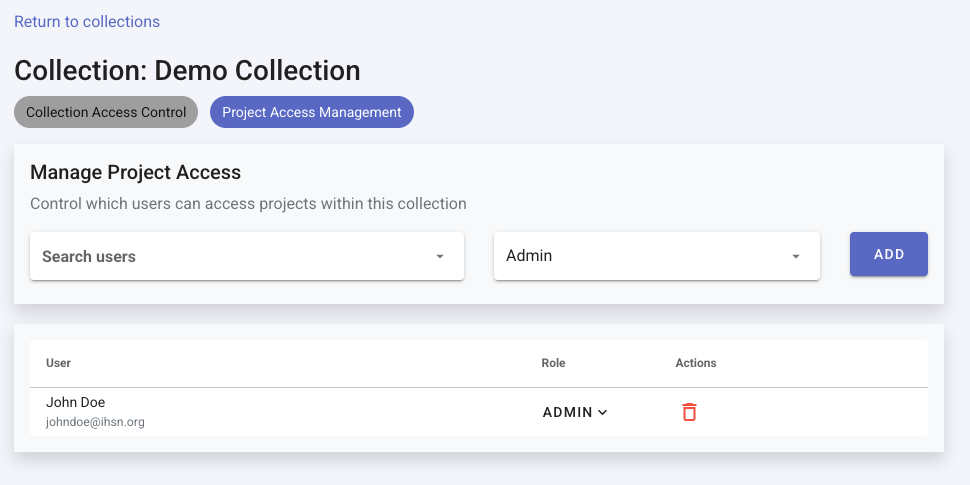The width and height of the screenshot is (970, 485).
Task: Click the project access description text
Action: pyautogui.click(x=248, y=204)
